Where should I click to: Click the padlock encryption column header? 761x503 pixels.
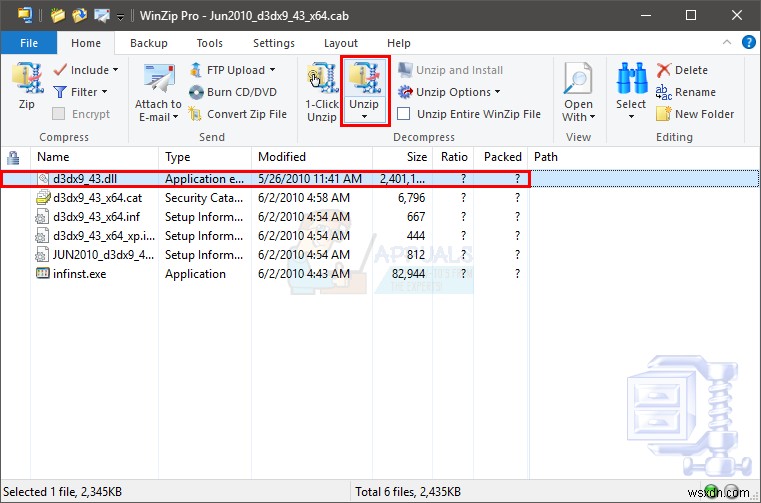pyautogui.click(x=14, y=157)
